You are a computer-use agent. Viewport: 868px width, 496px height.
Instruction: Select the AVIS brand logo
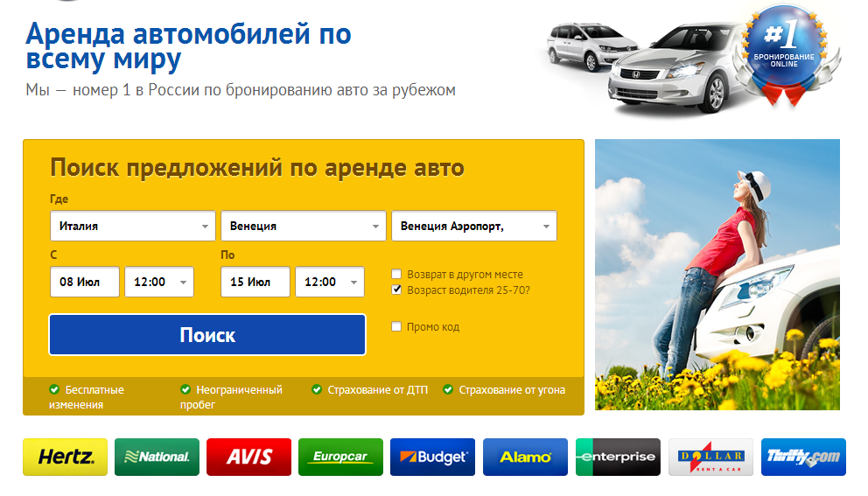click(249, 457)
